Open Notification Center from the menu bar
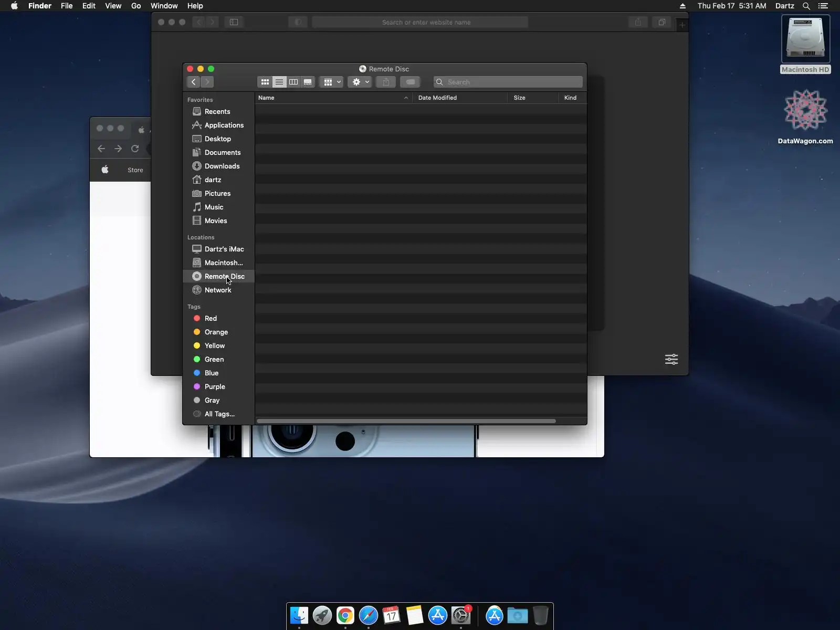Viewport: 840px width, 630px height. coord(823,6)
